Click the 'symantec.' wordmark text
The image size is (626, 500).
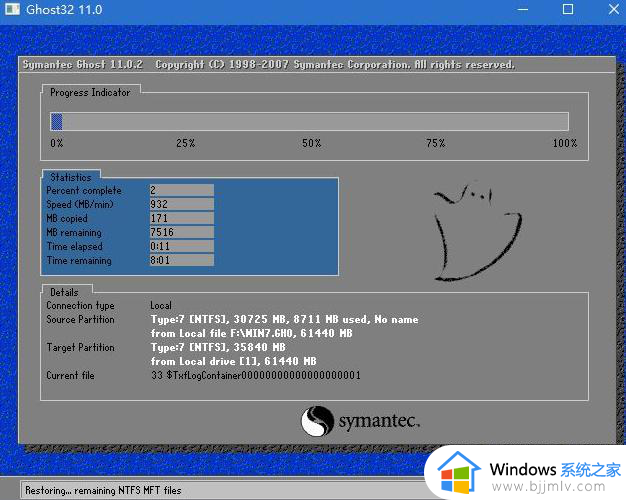click(379, 421)
